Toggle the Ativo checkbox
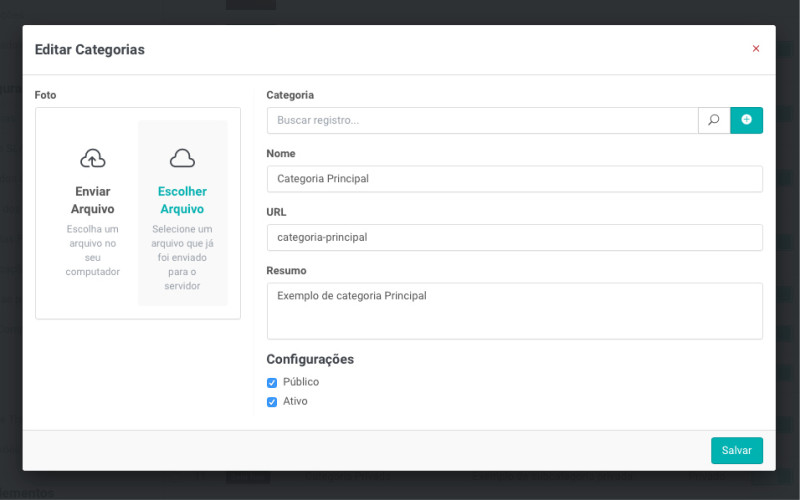 272,402
